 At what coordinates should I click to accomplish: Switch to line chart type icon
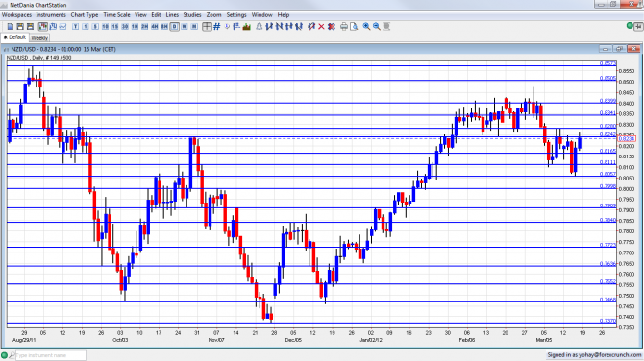point(62,26)
